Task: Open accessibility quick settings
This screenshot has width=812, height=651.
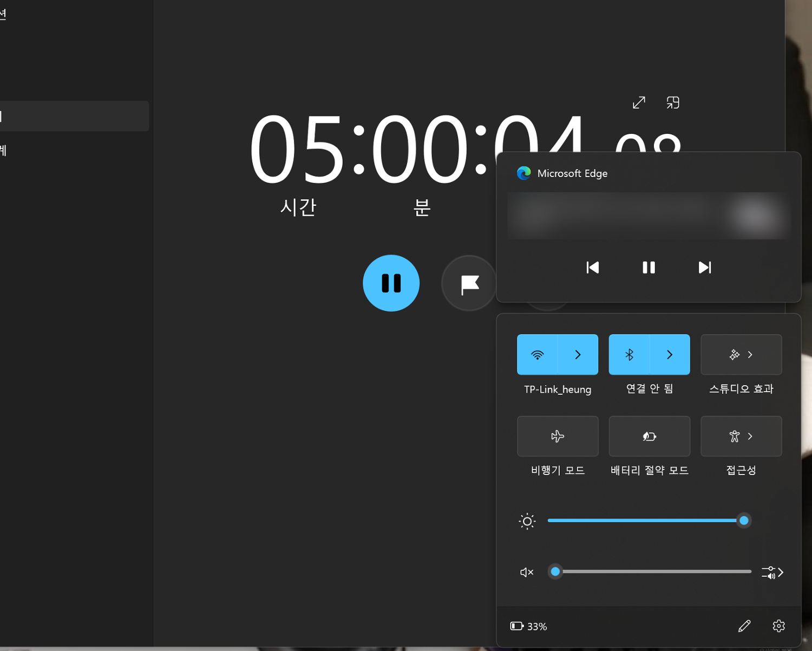Action: click(x=741, y=437)
